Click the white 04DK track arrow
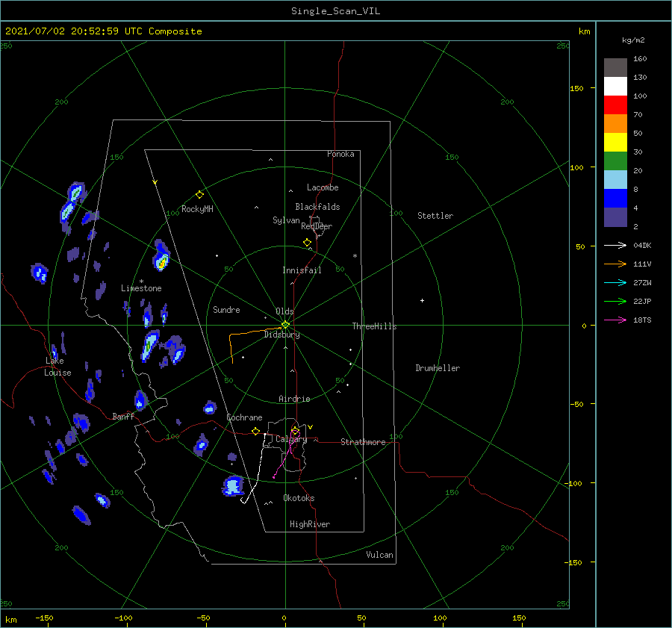Viewport: 672px width, 628px height. (615, 245)
